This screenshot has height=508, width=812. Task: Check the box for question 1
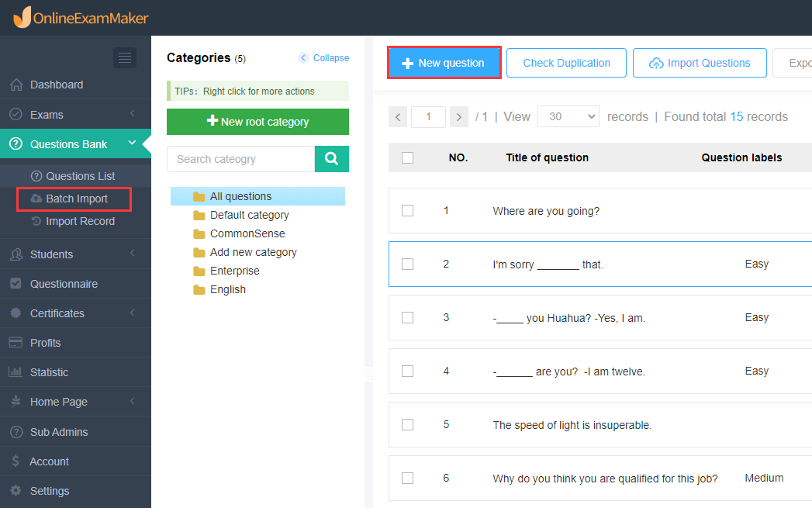[408, 211]
